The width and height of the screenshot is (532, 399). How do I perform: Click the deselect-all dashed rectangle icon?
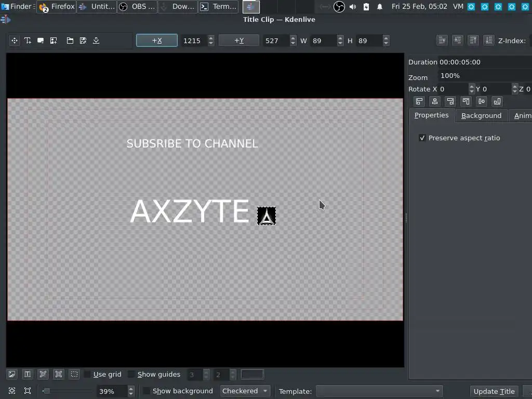[74, 374]
